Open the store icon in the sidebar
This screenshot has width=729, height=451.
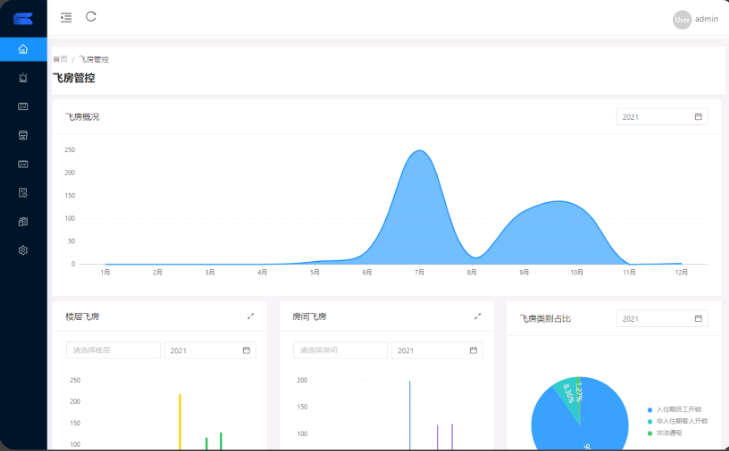23,135
